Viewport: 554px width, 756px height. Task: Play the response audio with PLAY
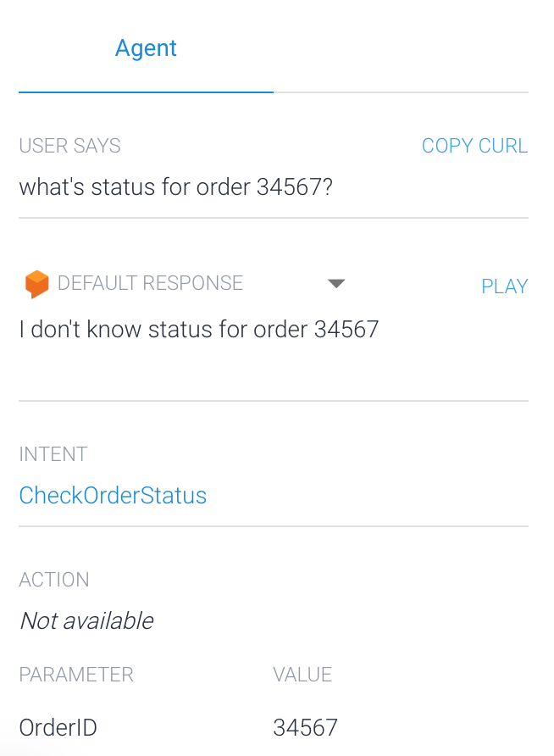(x=504, y=286)
